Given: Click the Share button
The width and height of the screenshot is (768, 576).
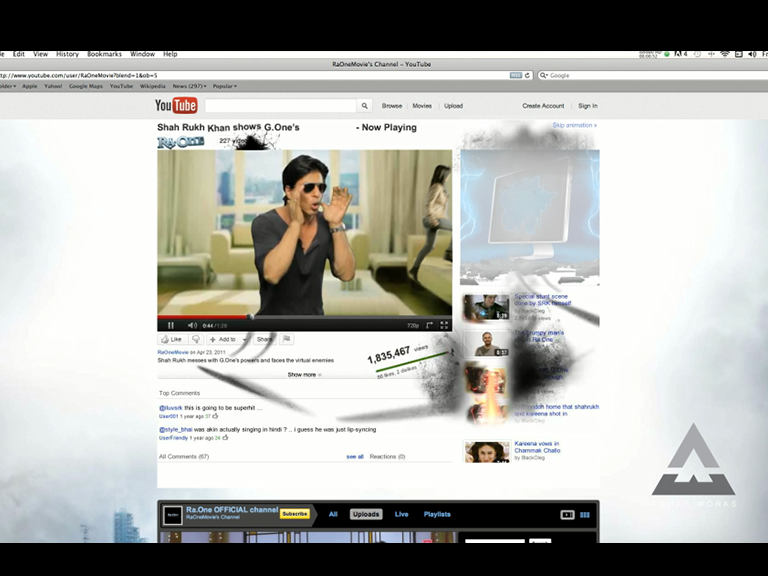Looking at the screenshot, I should pyautogui.click(x=264, y=339).
